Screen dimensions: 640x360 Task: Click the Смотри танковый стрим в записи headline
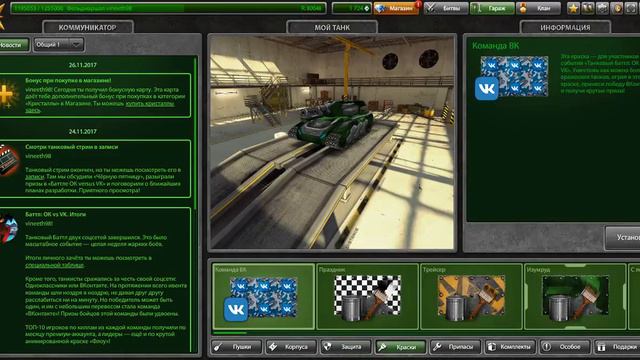(x=71, y=147)
